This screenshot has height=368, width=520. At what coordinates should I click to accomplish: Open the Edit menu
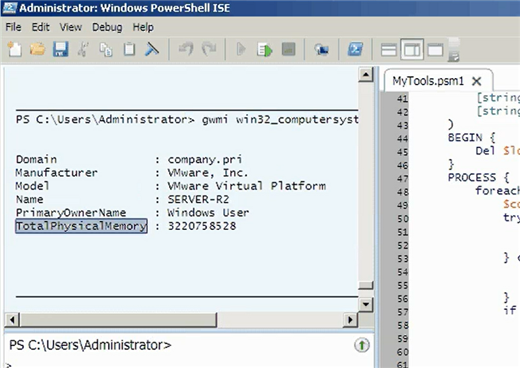click(x=40, y=27)
